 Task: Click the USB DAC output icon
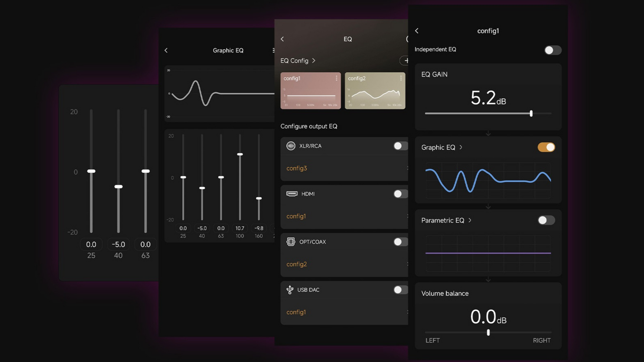(290, 290)
